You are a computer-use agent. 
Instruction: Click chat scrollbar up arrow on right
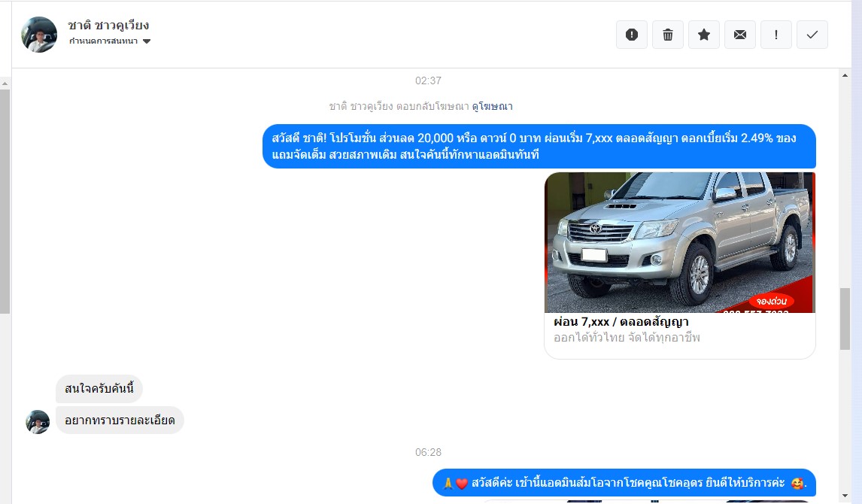(845, 75)
